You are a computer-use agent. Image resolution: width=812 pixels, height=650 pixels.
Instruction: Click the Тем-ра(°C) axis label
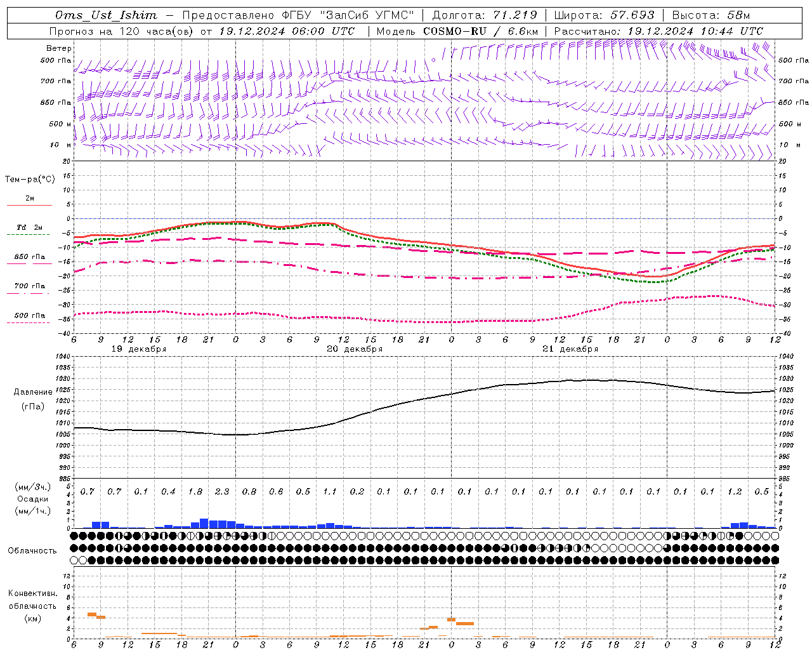[30, 180]
